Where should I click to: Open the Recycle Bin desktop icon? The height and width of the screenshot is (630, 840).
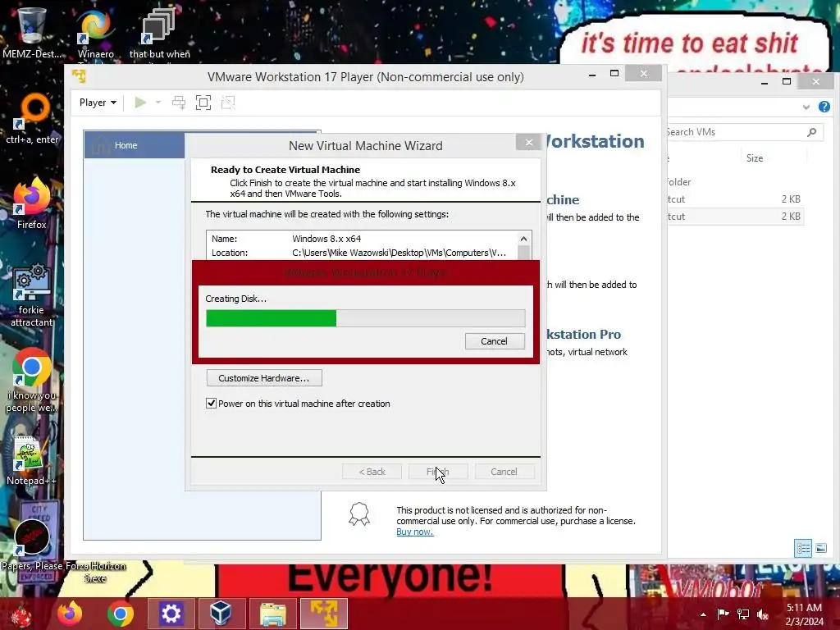(32, 32)
